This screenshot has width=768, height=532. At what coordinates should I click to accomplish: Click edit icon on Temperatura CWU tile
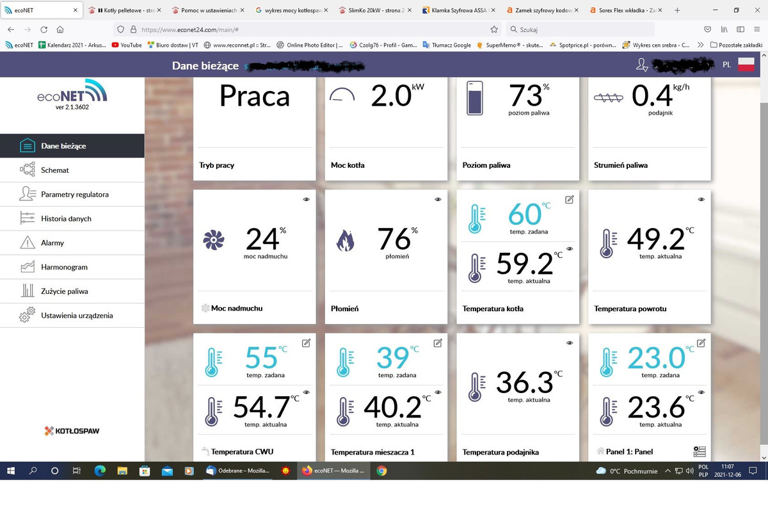point(306,343)
